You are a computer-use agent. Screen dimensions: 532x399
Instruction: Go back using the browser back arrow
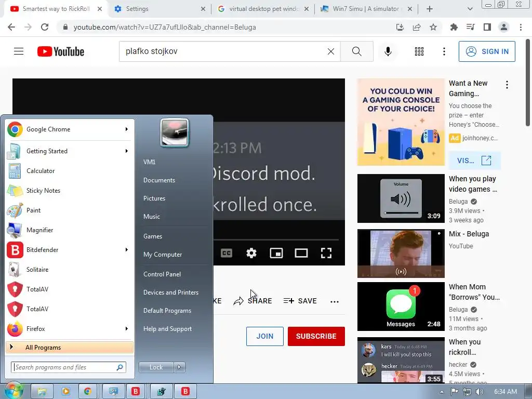[x=11, y=27]
